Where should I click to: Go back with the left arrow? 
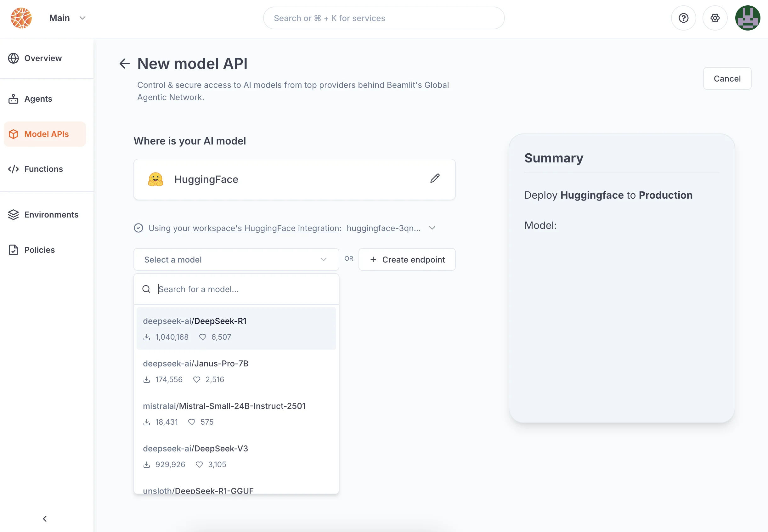pyautogui.click(x=124, y=63)
